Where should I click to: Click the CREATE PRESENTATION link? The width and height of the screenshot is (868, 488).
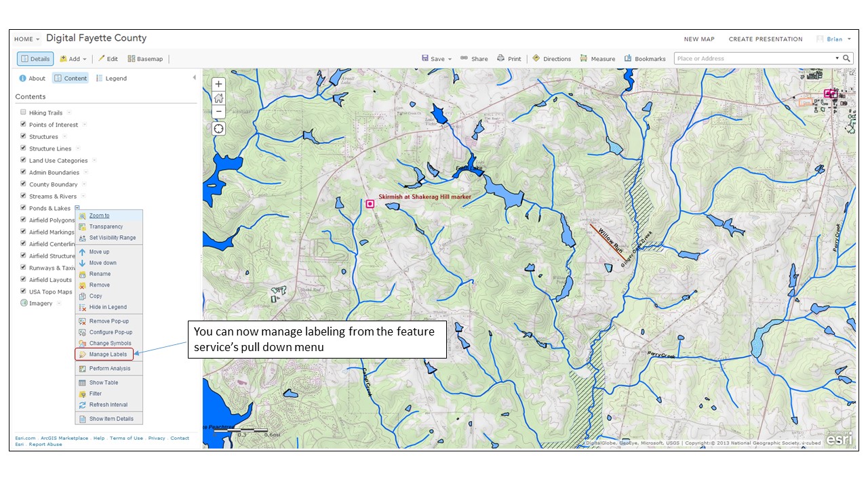click(765, 39)
